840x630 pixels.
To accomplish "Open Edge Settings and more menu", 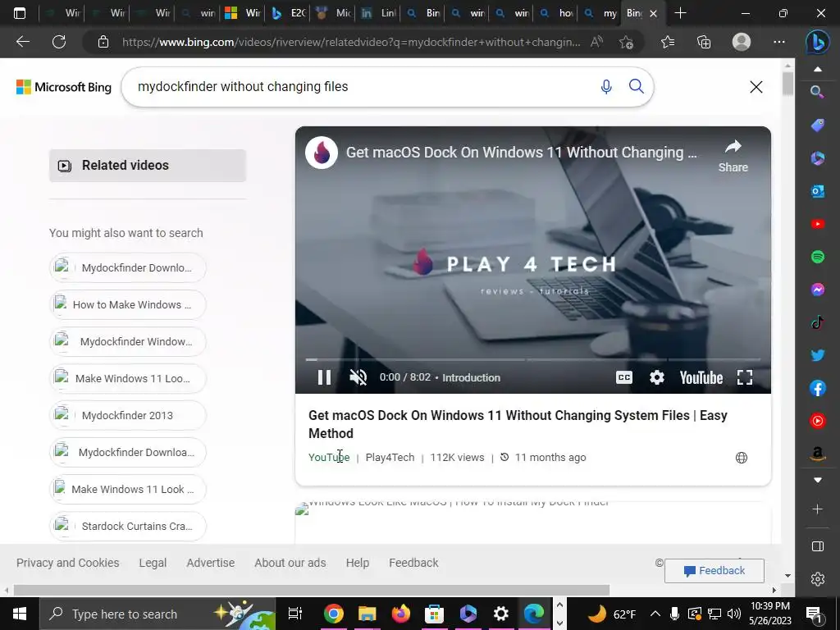I will pyautogui.click(x=779, y=42).
